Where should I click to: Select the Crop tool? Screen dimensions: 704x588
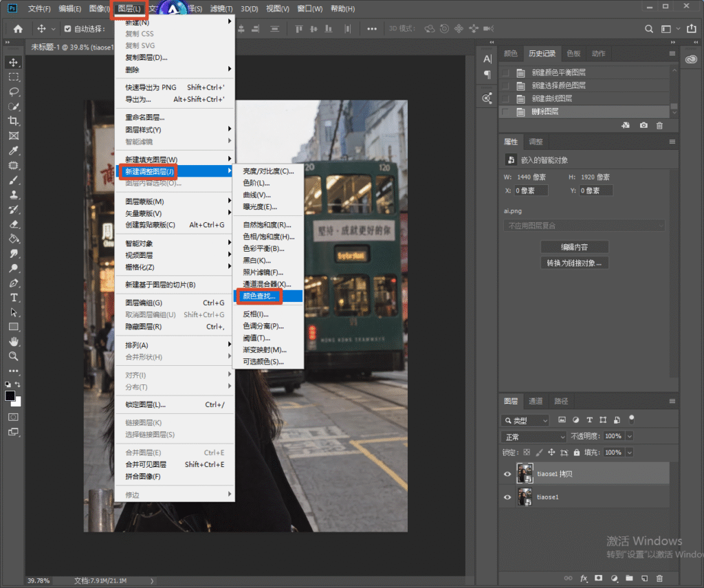(x=14, y=121)
